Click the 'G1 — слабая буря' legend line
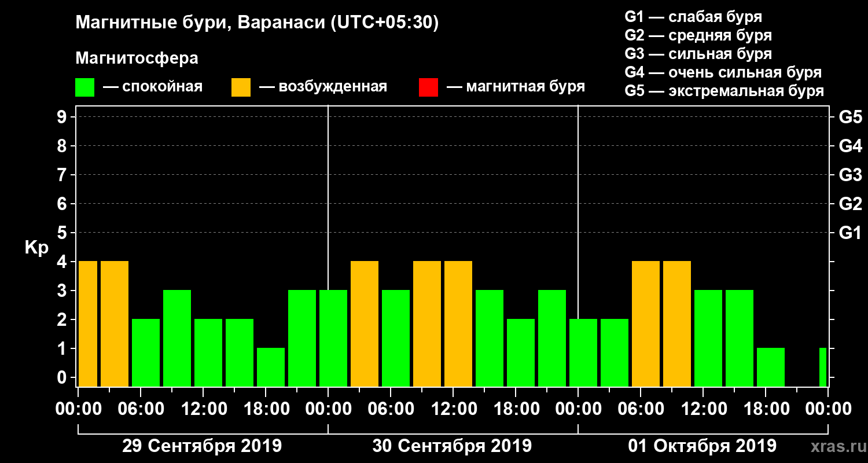This screenshot has height=463, width=868. pos(693,17)
